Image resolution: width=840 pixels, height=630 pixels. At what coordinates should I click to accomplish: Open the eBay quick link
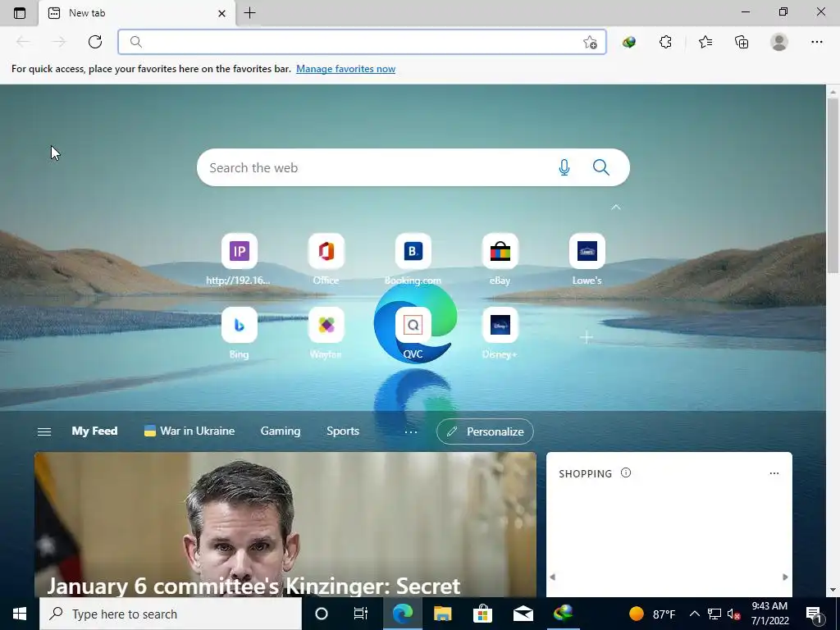pos(500,259)
